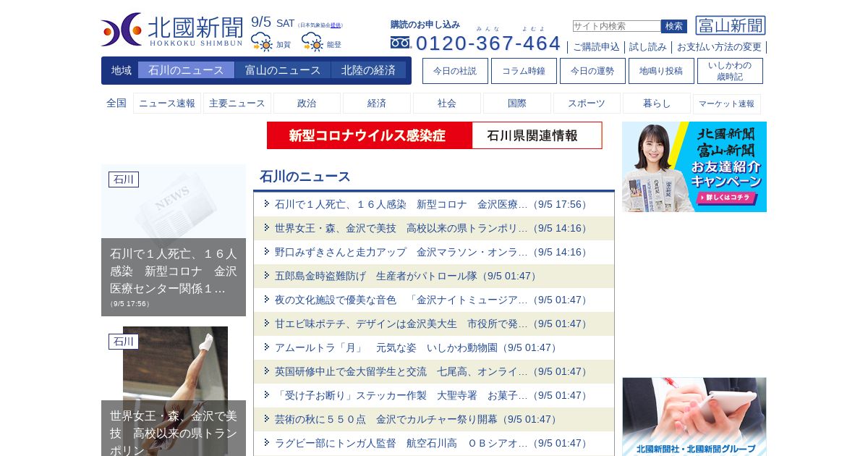The image size is (868, 456).
Task: Go to ニュース速報 category
Action: (167, 104)
